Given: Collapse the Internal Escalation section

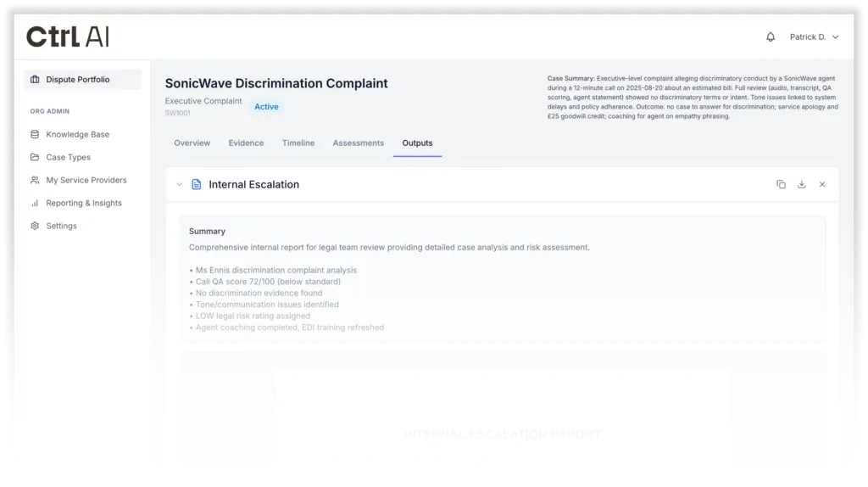Looking at the screenshot, I should 179,184.
